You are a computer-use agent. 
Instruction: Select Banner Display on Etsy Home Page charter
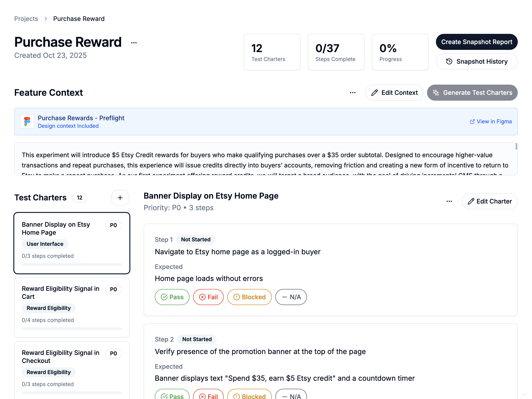(72, 243)
